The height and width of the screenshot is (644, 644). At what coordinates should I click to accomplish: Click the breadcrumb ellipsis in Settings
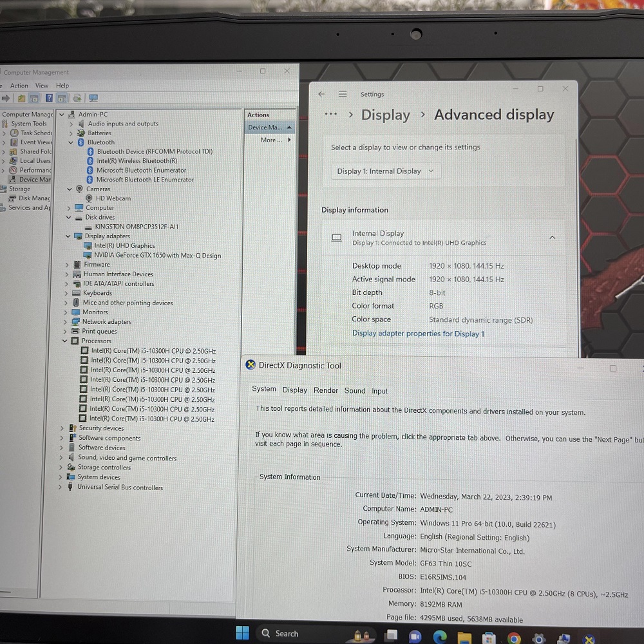point(331,114)
